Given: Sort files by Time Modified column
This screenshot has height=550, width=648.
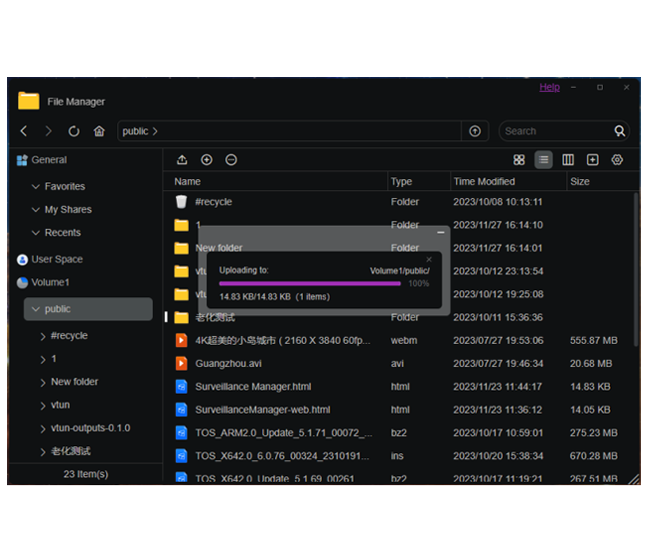Looking at the screenshot, I should 484,182.
